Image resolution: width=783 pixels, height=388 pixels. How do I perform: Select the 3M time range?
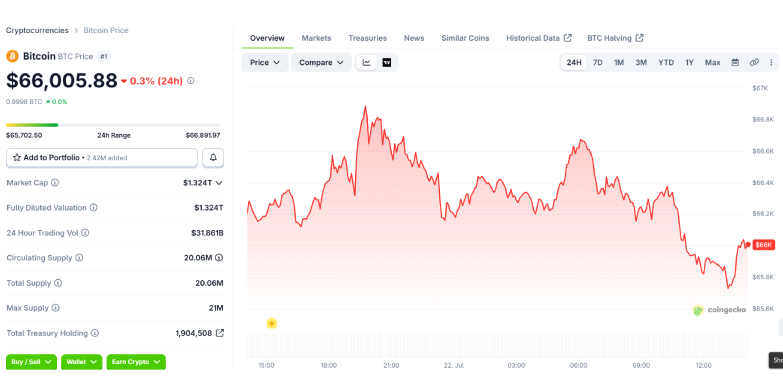[641, 62]
